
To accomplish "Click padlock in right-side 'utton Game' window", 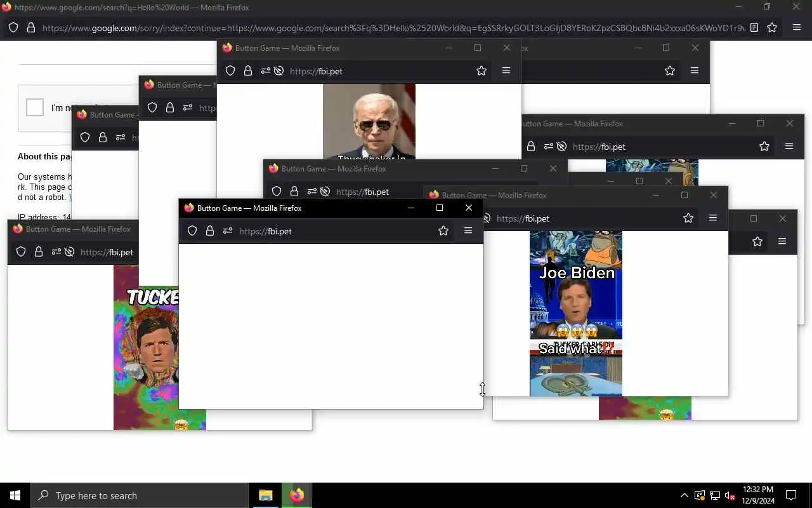I will pos(531,147).
